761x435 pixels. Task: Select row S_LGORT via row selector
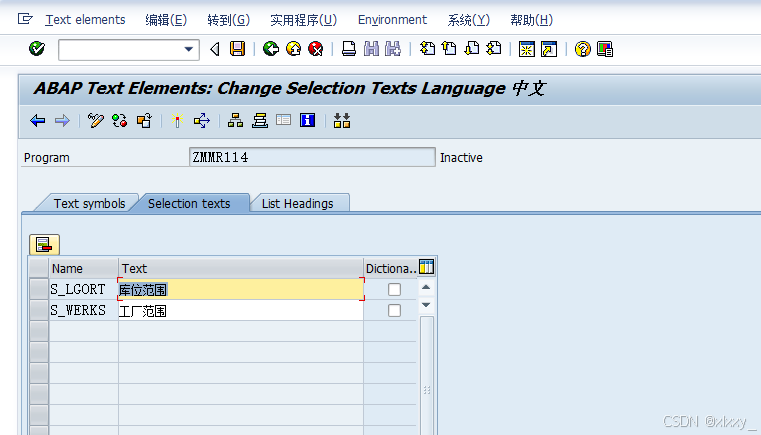point(39,289)
